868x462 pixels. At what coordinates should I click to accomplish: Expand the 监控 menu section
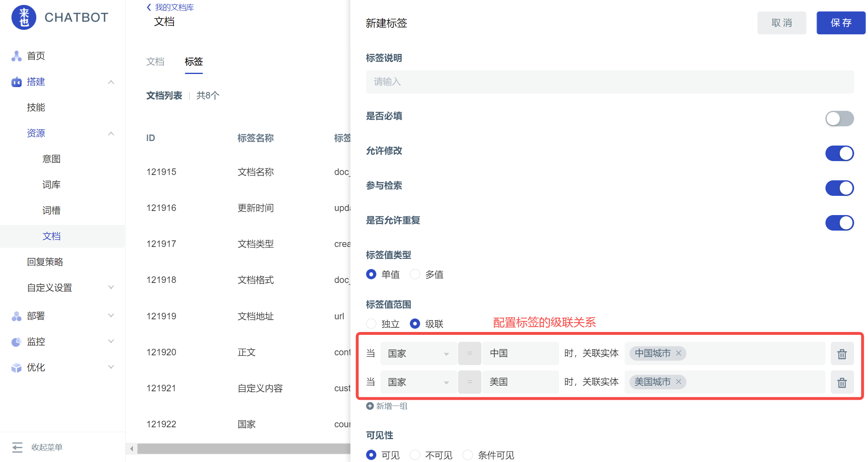click(x=111, y=341)
